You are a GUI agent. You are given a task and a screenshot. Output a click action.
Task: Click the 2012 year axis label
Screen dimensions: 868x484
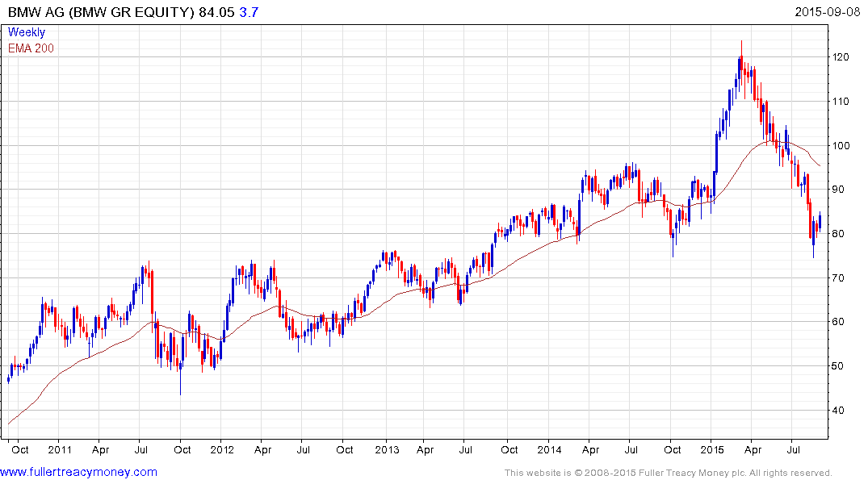pos(222,449)
